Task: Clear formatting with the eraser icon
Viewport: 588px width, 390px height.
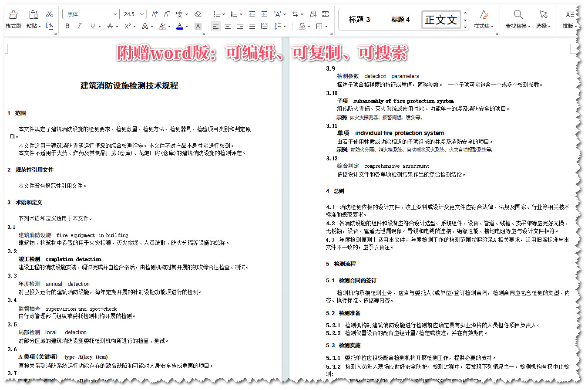Action: coord(198,14)
